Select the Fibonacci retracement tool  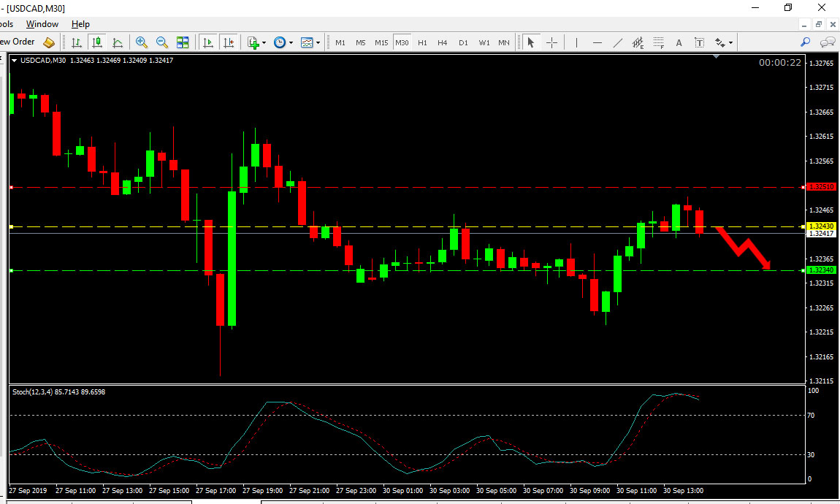(658, 42)
